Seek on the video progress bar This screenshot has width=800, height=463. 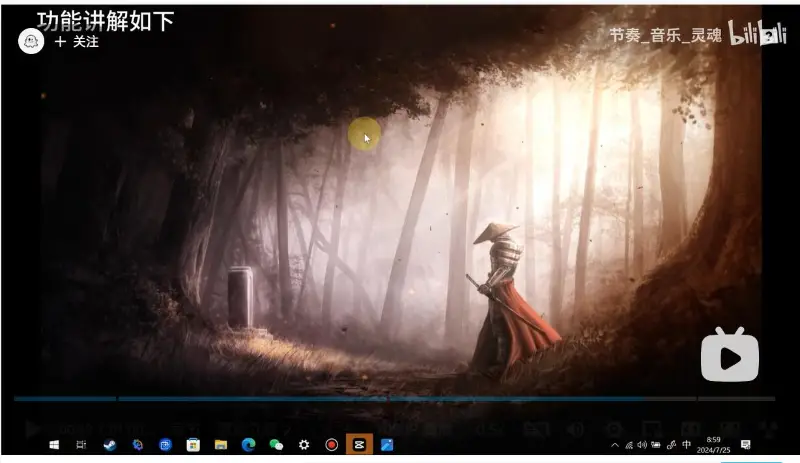pos(394,399)
